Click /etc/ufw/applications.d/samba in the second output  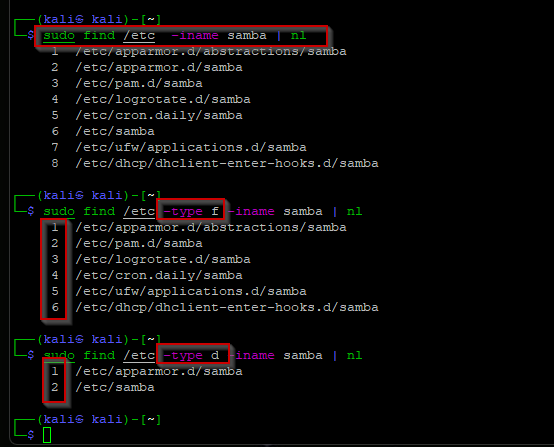[x=191, y=292]
